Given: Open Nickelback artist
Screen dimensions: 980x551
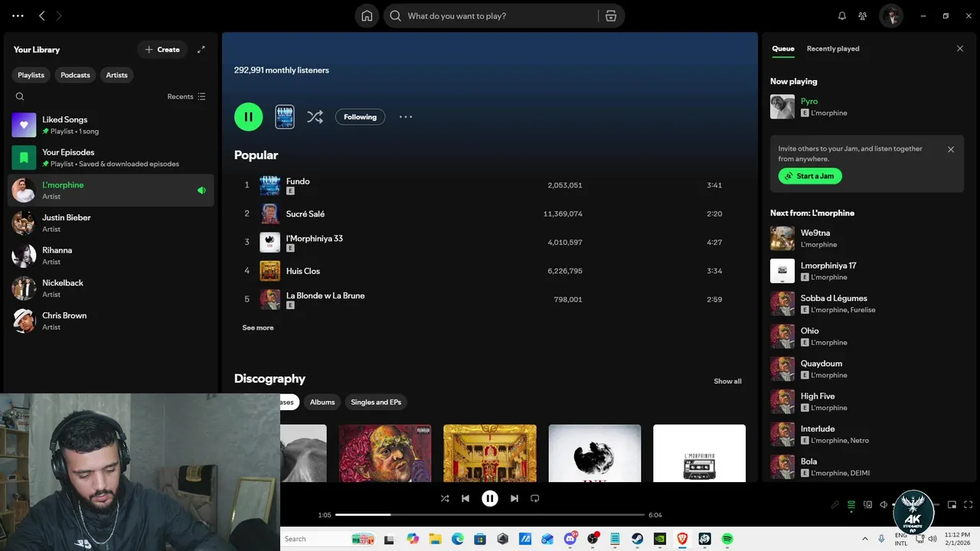Looking at the screenshot, I should [111, 288].
